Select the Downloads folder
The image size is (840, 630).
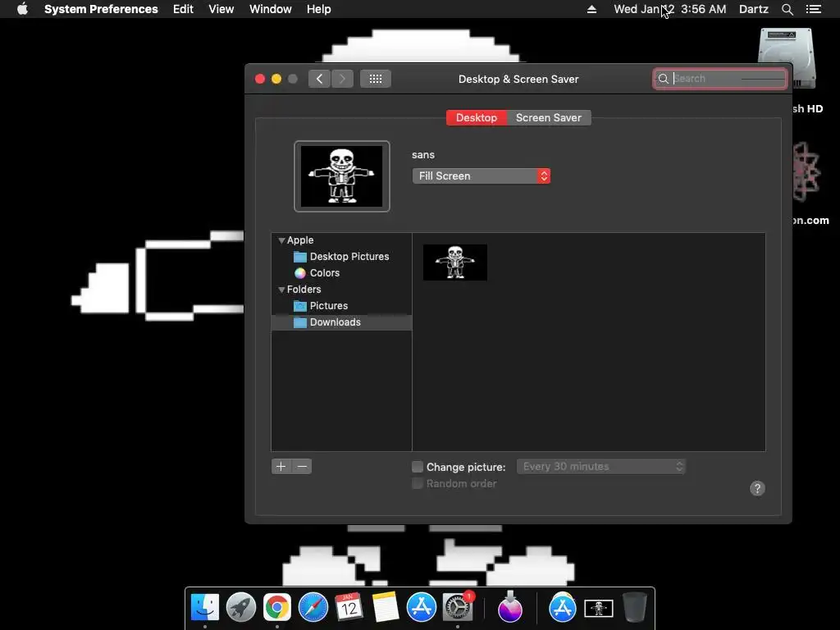(341, 322)
